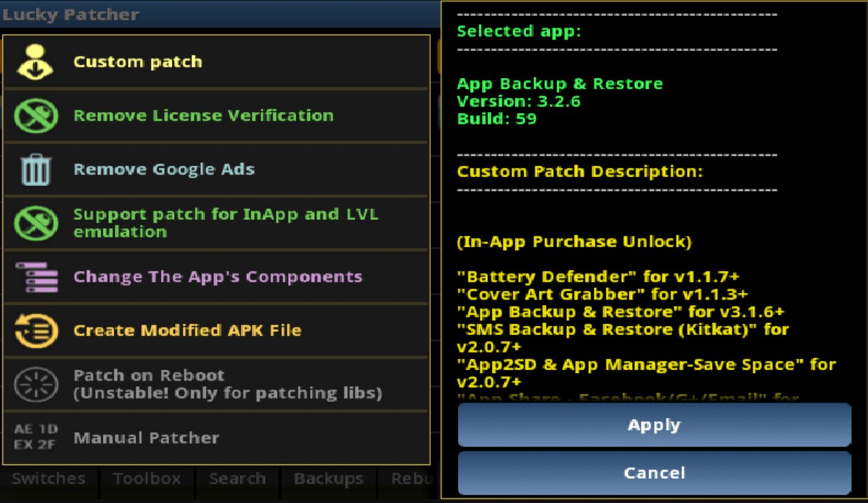This screenshot has height=503, width=868.
Task: Click the "Version: 3.2.6" text
Action: 519,102
